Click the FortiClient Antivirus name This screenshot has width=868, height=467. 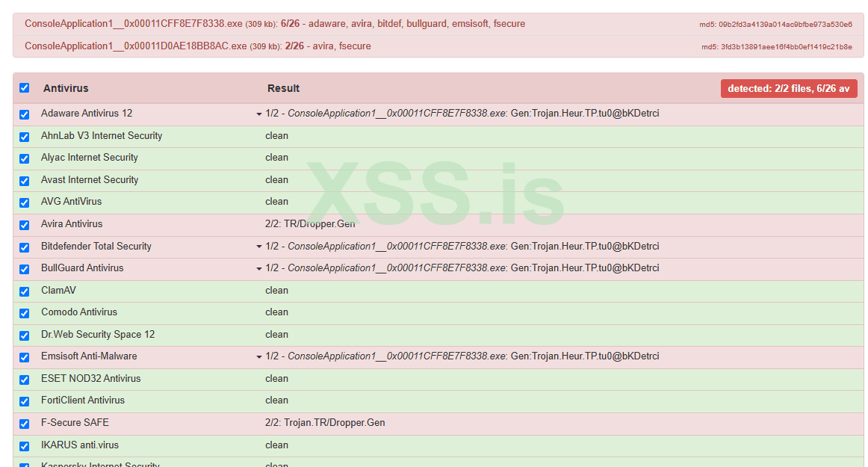click(x=83, y=400)
